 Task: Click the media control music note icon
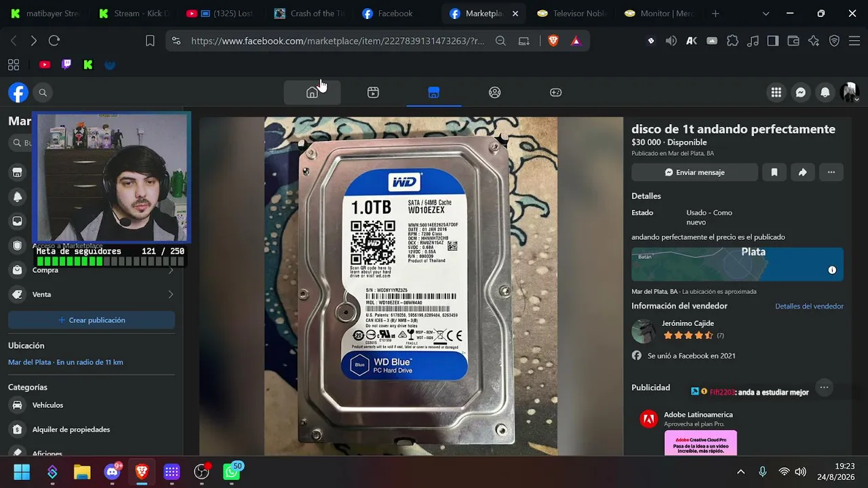[753, 41]
